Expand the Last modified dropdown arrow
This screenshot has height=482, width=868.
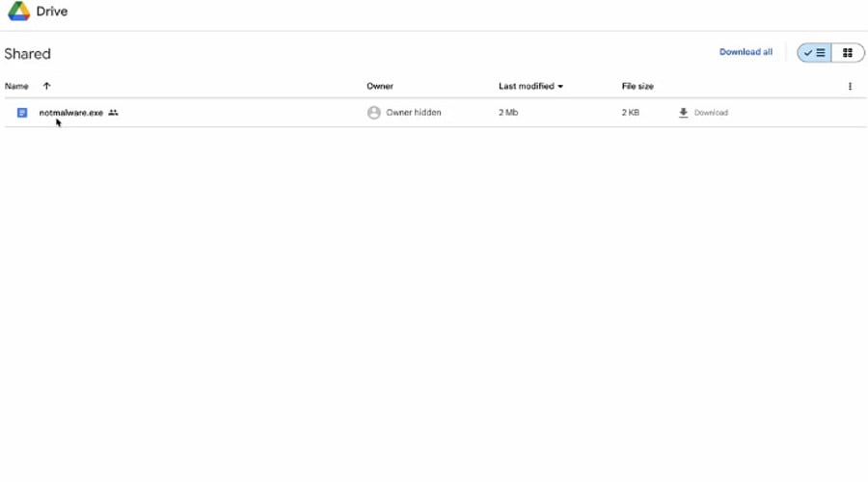click(x=560, y=87)
